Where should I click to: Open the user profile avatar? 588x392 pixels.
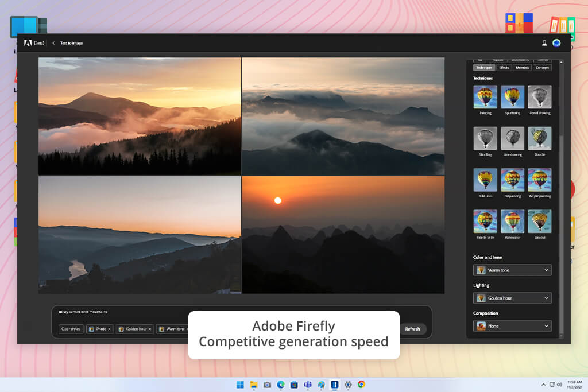click(556, 43)
